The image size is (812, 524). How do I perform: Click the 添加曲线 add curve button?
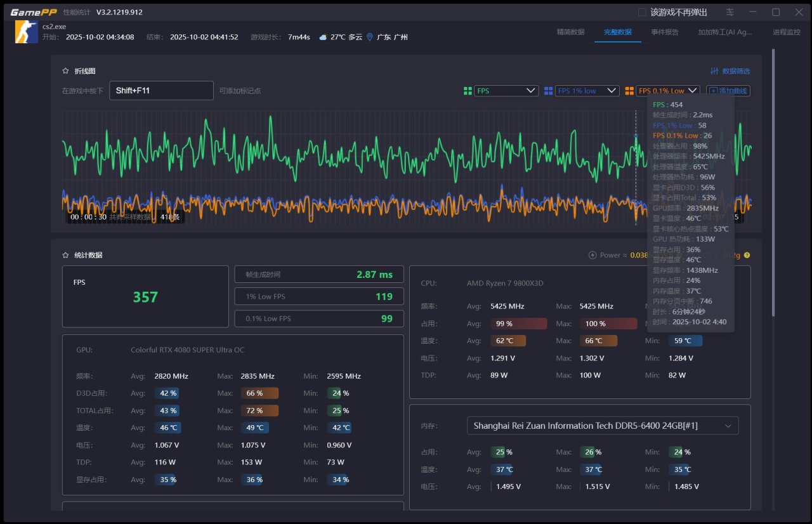[x=728, y=91]
